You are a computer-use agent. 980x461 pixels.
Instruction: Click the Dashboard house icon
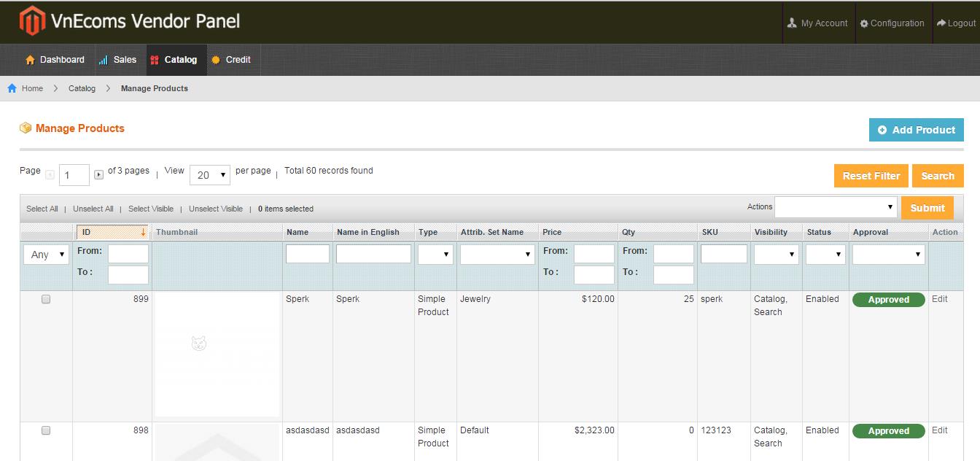[x=30, y=60]
